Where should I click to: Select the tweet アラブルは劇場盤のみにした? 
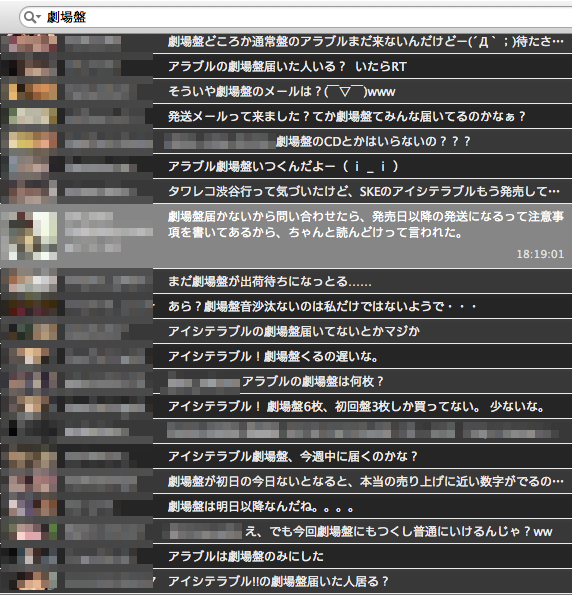click(286, 556)
